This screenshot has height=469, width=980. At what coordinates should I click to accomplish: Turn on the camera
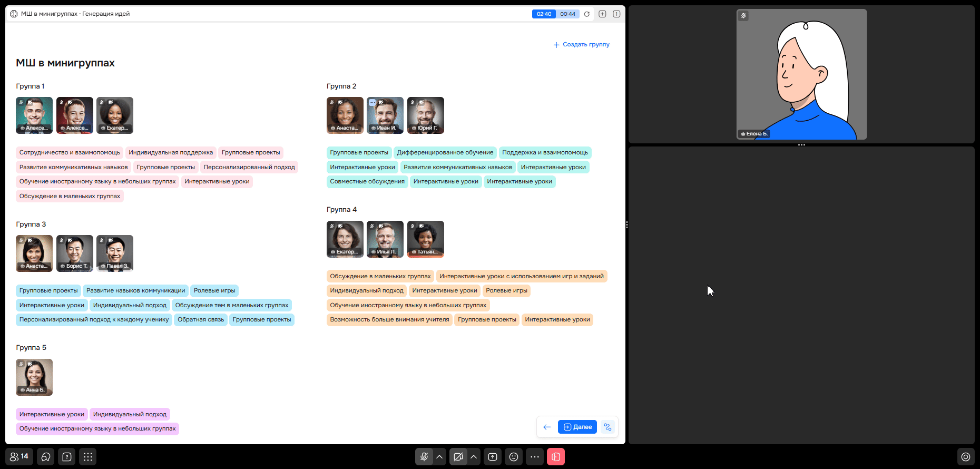[x=458, y=457]
